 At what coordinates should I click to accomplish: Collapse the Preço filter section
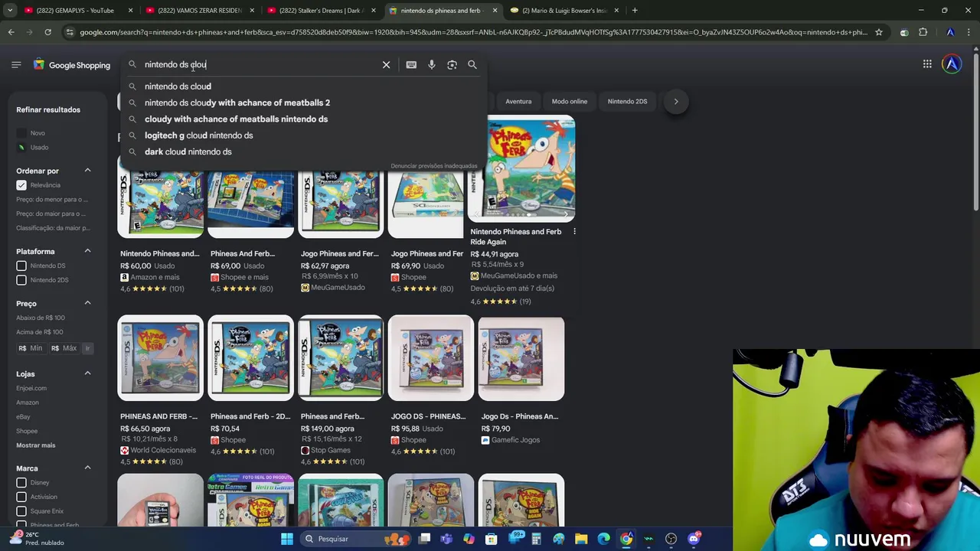click(x=87, y=303)
